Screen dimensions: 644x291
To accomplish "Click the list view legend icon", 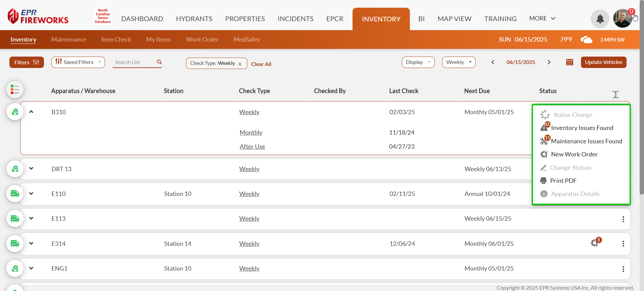I will (x=15, y=90).
